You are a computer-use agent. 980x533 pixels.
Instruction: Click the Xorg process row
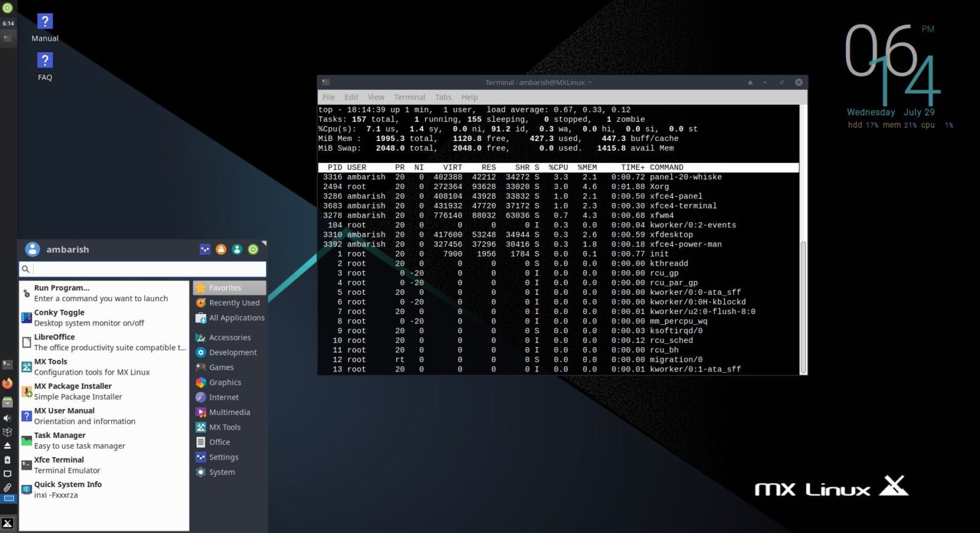click(558, 186)
